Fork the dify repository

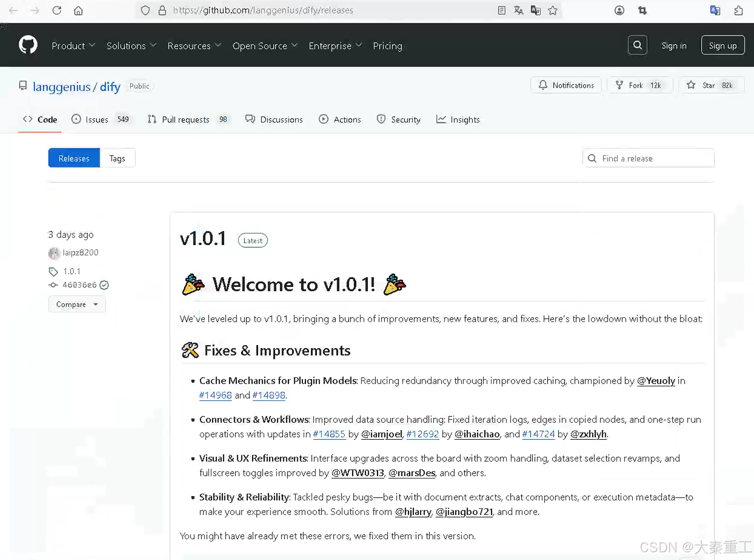[640, 85]
